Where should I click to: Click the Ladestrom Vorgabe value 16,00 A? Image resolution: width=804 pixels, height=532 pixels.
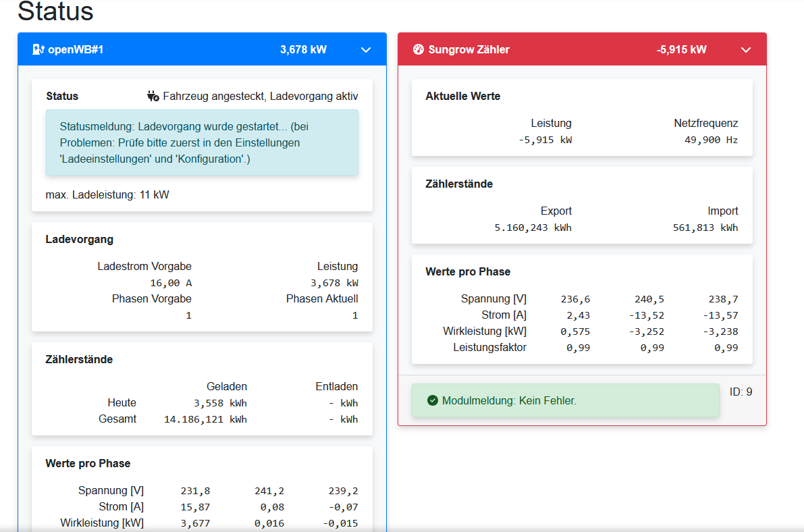[x=171, y=283]
